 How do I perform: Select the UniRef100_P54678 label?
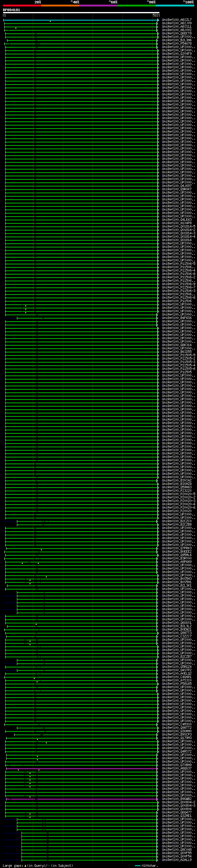(176, 43)
